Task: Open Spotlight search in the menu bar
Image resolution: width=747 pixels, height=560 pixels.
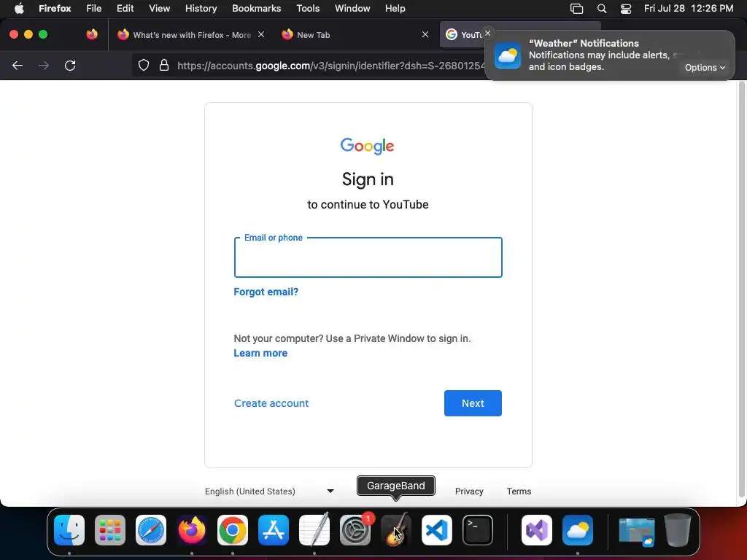Action: click(602, 9)
